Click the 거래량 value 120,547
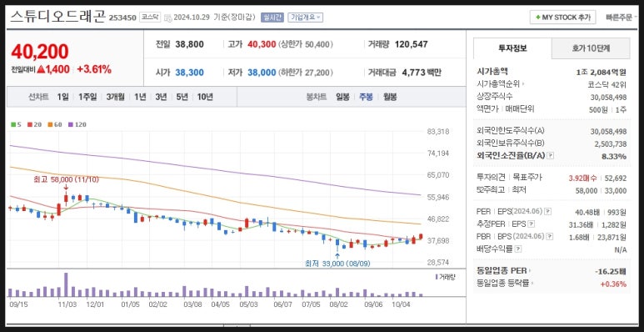Viewport: 644px width, 332px height. pos(411,44)
